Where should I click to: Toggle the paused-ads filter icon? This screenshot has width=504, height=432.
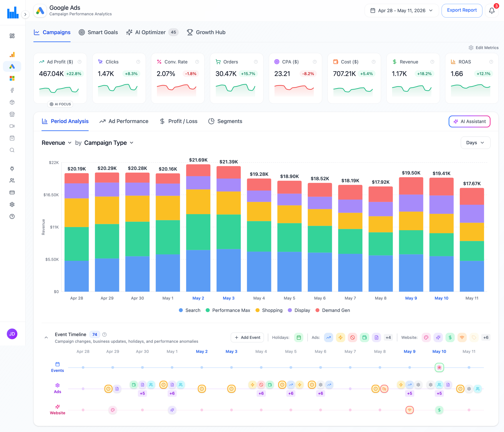pyautogui.click(x=352, y=337)
